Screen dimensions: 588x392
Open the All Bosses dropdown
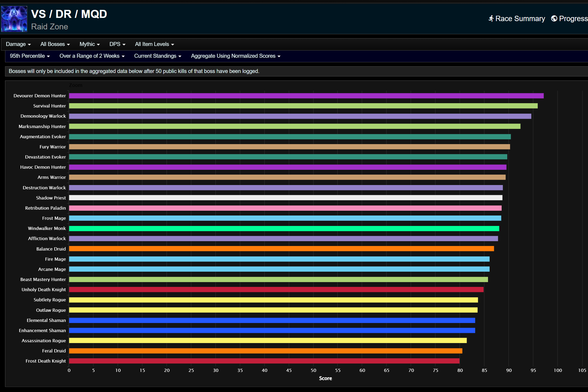pos(55,44)
